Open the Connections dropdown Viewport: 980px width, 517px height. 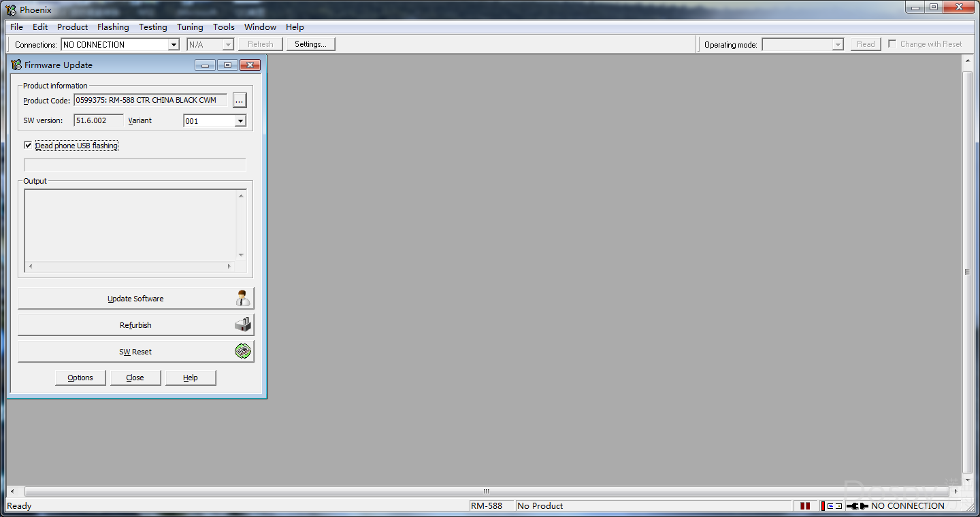pos(174,45)
